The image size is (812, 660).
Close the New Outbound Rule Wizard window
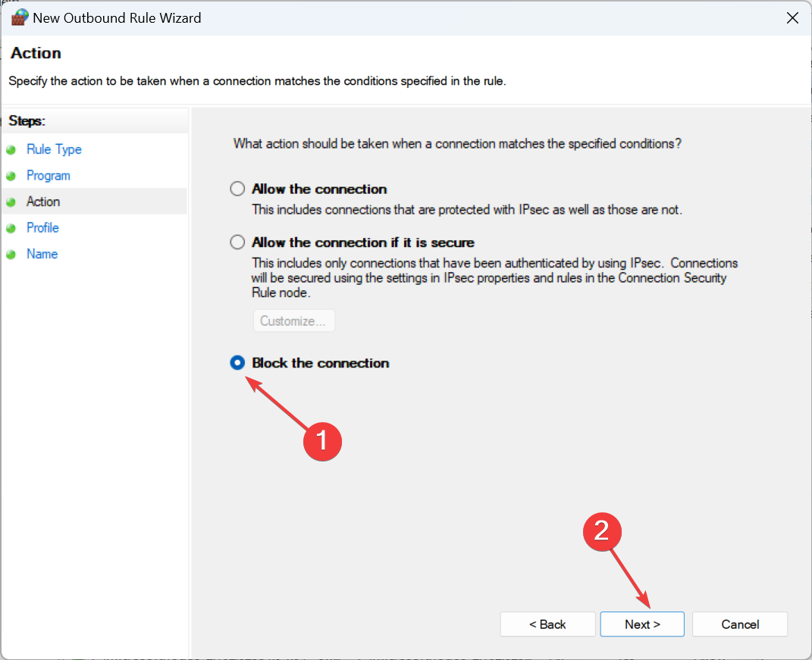pyautogui.click(x=792, y=17)
